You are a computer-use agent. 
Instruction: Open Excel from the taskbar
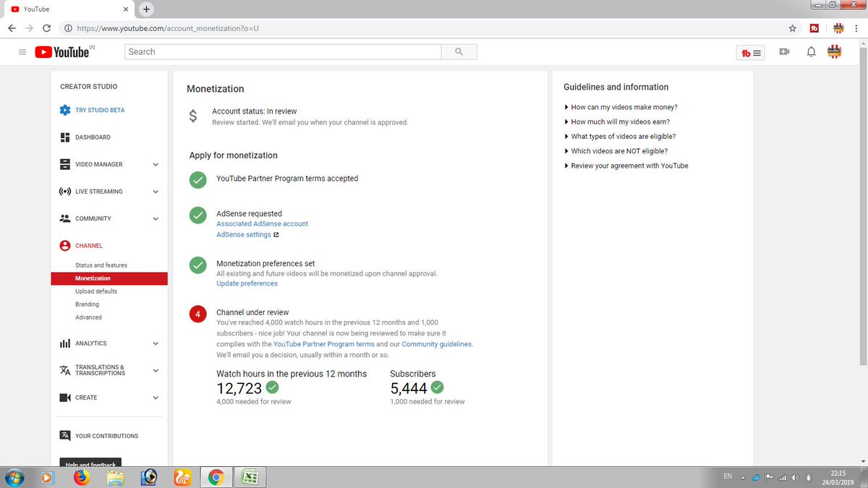[x=251, y=477]
